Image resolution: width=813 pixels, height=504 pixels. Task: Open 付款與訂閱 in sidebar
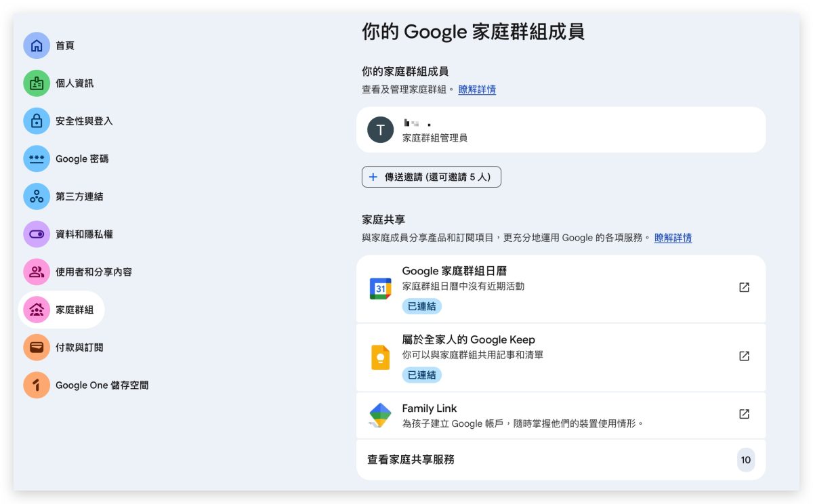79,348
